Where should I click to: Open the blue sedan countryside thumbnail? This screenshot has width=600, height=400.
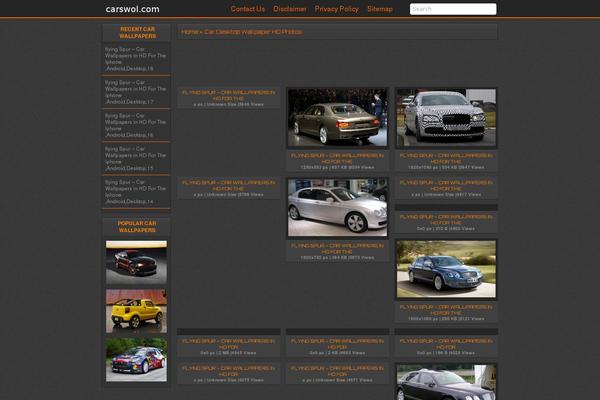(446, 269)
